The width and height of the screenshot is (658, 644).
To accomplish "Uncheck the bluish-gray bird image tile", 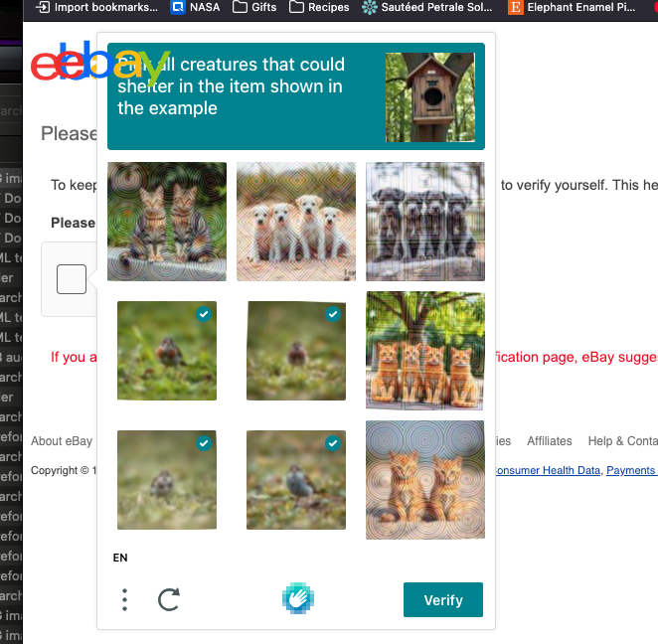I will click(296, 480).
